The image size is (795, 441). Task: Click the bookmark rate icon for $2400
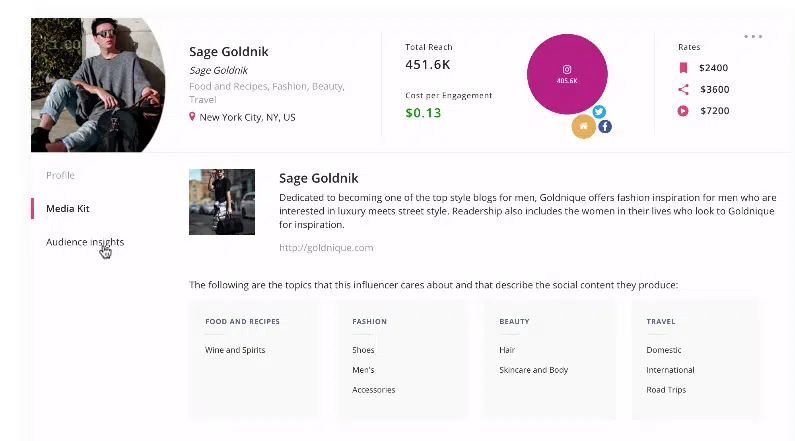tap(683, 67)
